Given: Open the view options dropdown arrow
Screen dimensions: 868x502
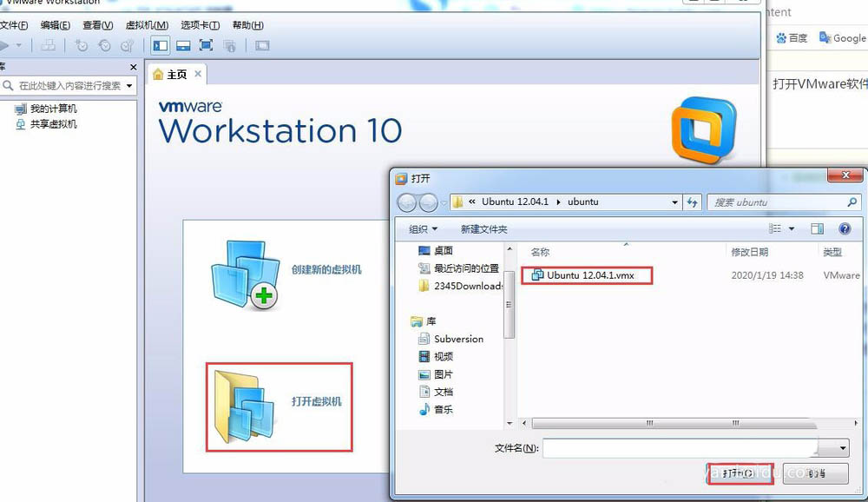Looking at the screenshot, I should click(x=792, y=228).
